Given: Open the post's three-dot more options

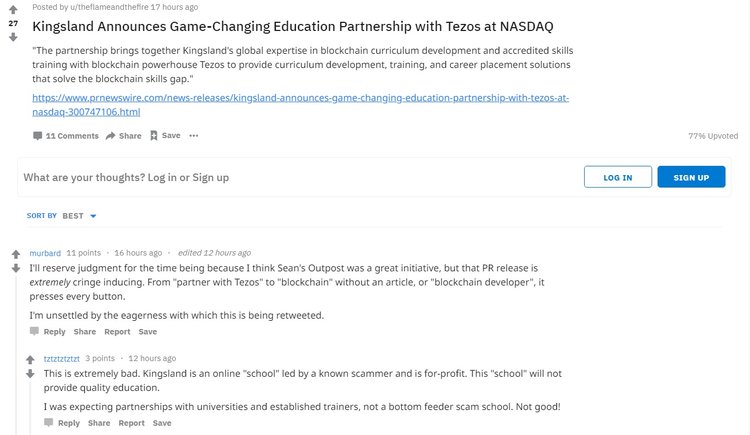Looking at the screenshot, I should coord(194,136).
